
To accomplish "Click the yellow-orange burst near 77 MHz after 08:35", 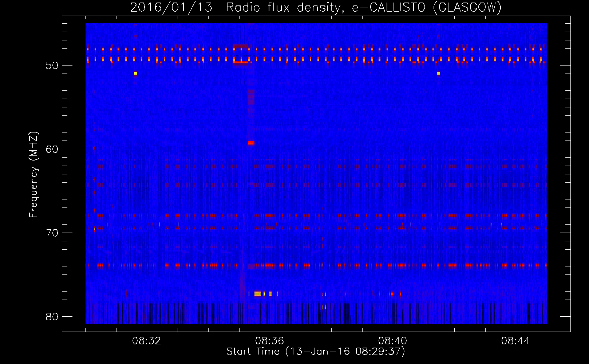I will (x=258, y=294).
